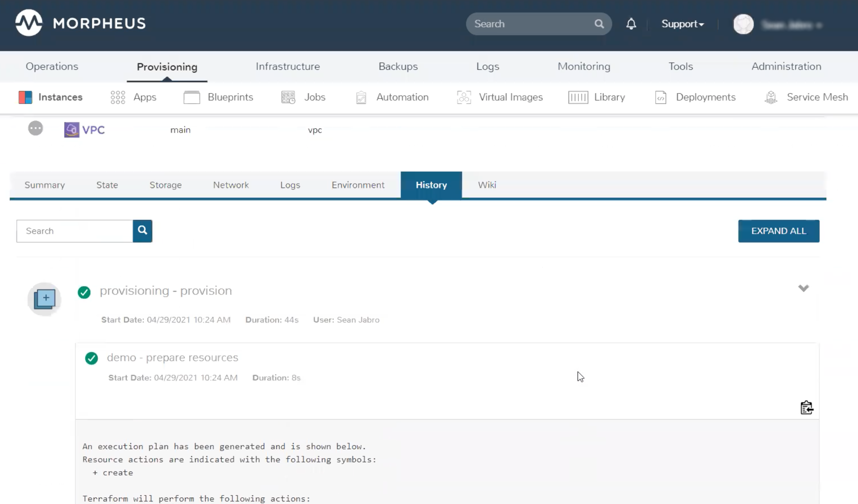Viewport: 858px width, 504px height.
Task: Open Apps grid icon
Action: point(118,97)
